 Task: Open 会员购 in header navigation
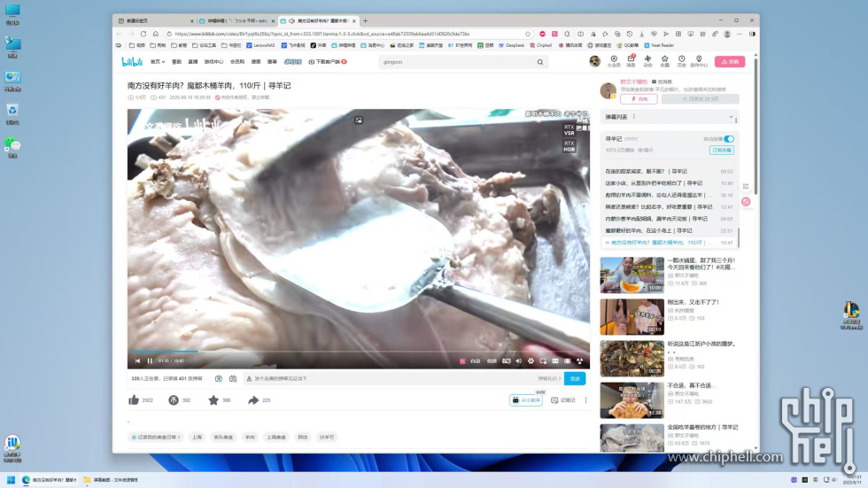(237, 62)
